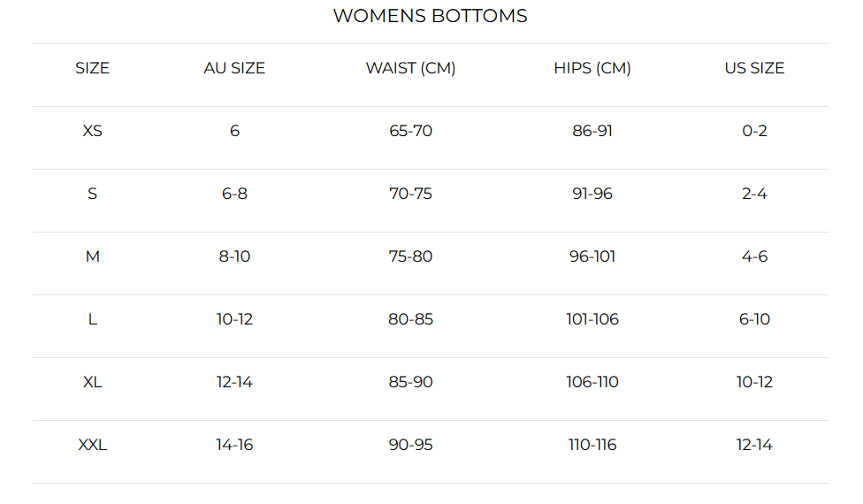Click the L size row label

92,319
